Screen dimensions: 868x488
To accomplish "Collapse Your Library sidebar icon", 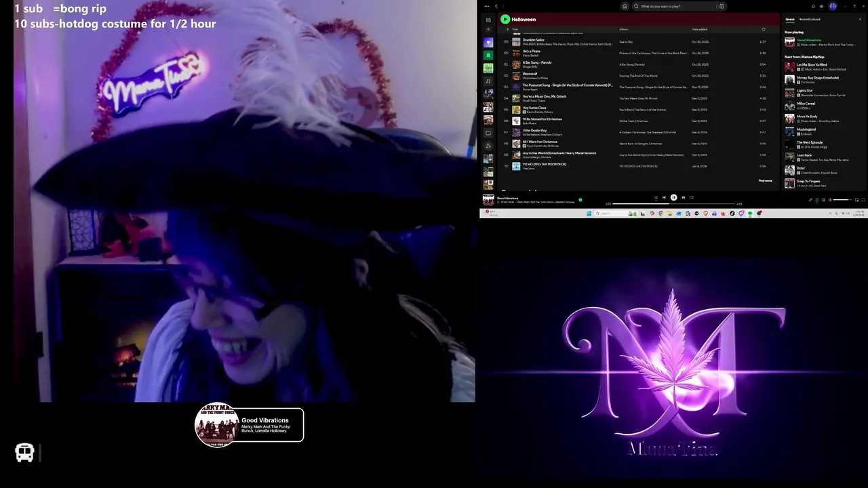I will click(x=488, y=20).
